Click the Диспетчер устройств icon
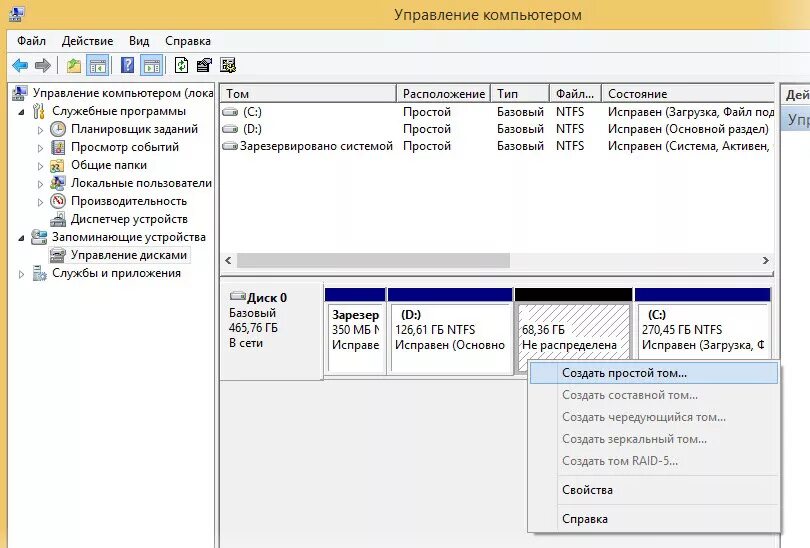Viewport: 810px width, 548px height. (58, 219)
